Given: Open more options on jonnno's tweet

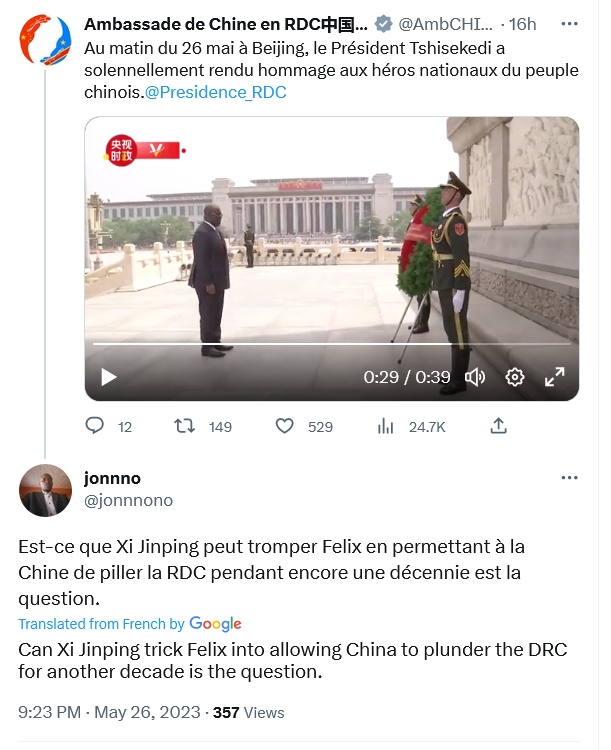Looking at the screenshot, I should (569, 478).
